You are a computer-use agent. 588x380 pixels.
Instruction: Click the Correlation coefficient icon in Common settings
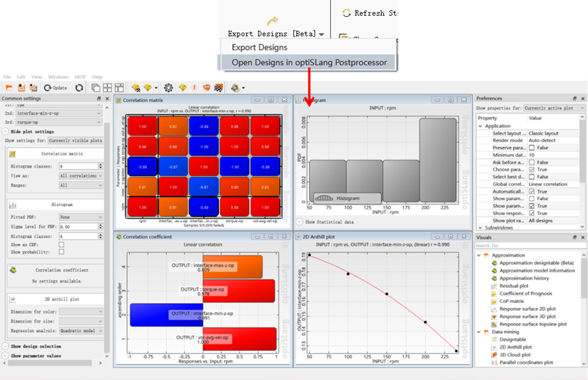coord(13,270)
